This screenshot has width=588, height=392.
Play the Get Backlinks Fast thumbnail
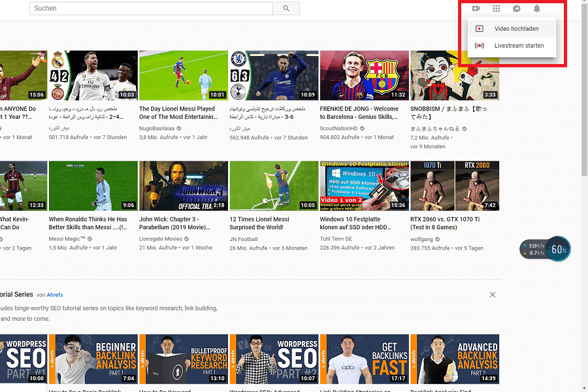(x=364, y=359)
